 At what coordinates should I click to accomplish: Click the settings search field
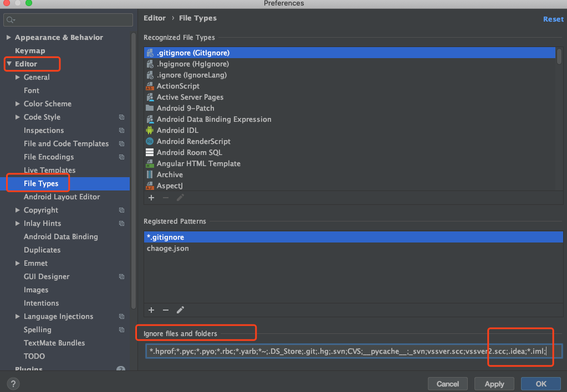pos(68,20)
